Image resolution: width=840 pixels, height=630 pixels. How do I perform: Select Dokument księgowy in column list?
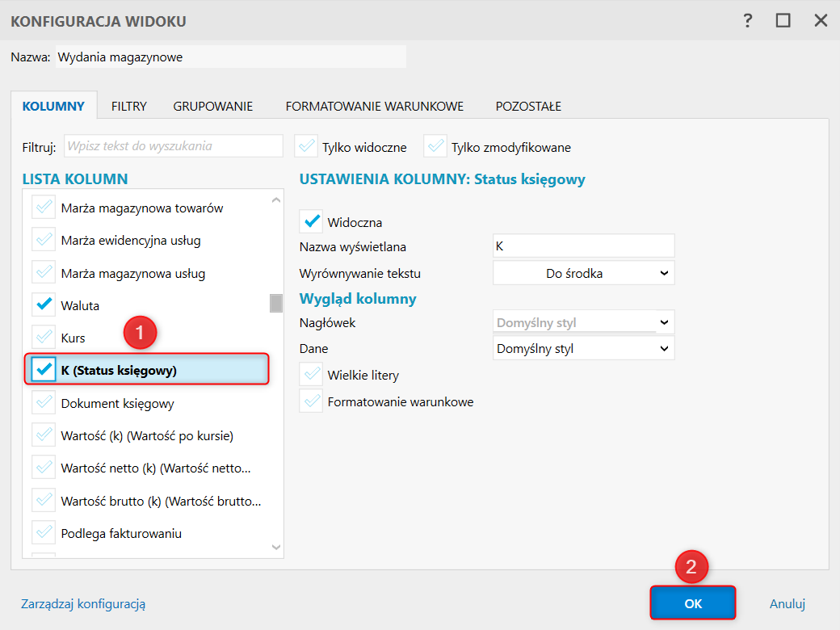coord(117,403)
